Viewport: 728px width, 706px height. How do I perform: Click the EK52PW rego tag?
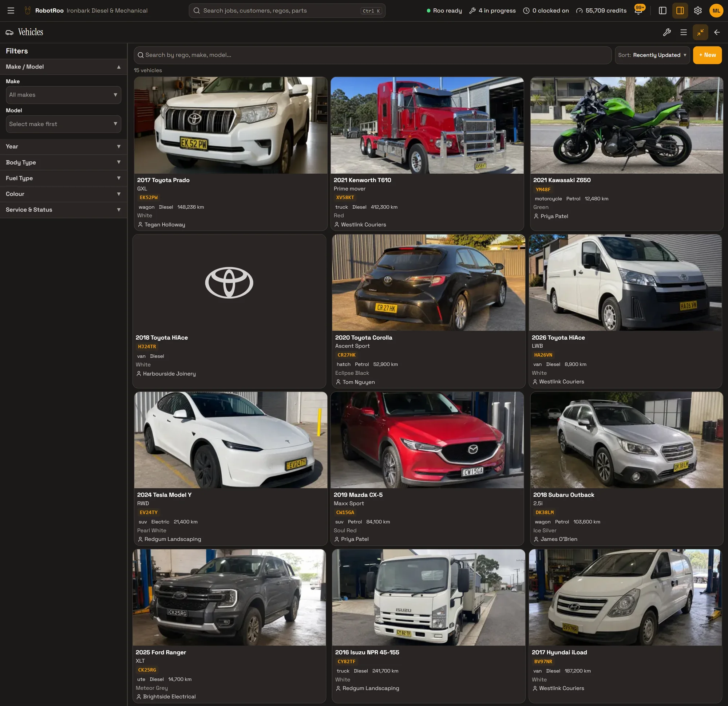tap(149, 198)
